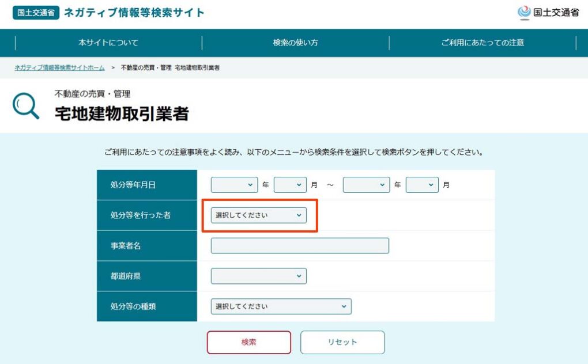
Task: Select the ご利用にあたっての注意 menu item
Action: tap(482, 43)
